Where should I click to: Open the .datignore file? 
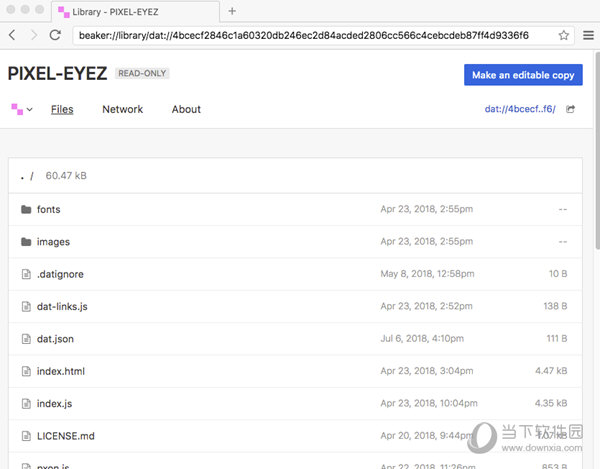(60, 274)
